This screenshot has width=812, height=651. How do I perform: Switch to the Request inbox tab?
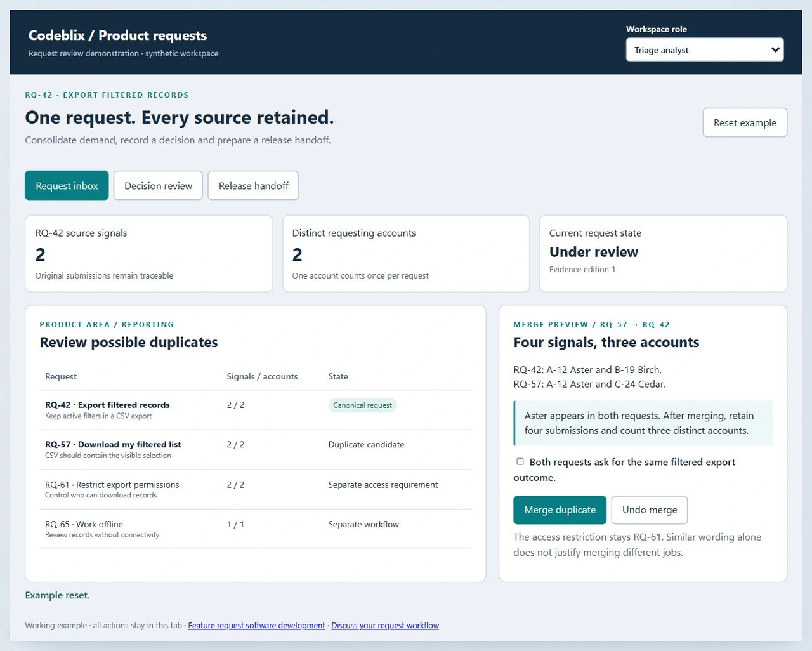click(67, 186)
